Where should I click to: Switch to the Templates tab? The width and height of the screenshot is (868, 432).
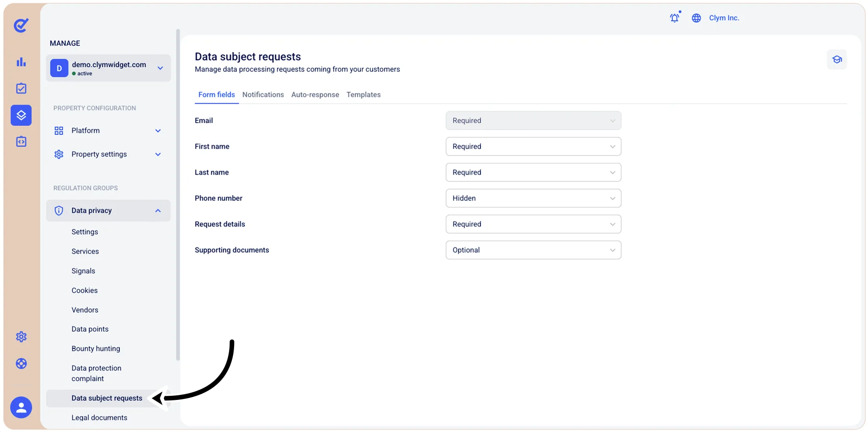click(364, 95)
